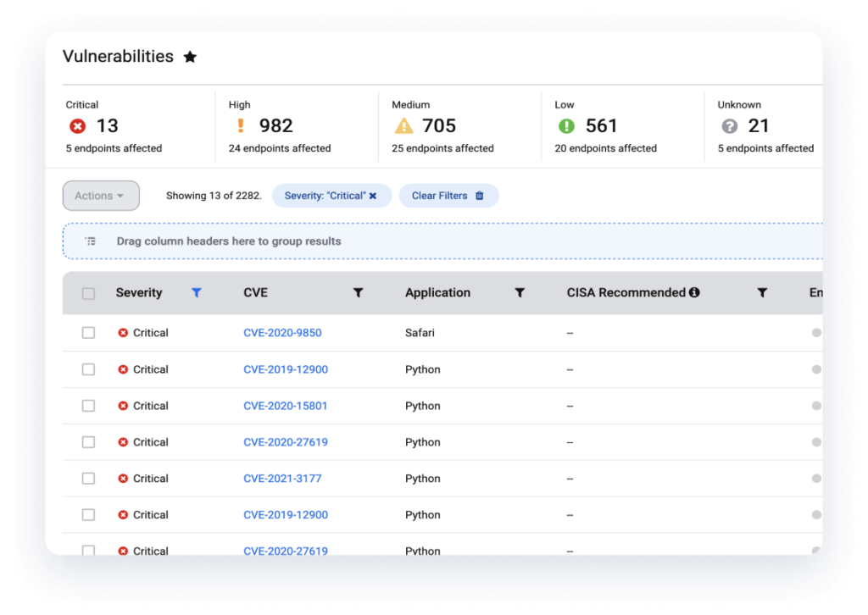
Task: Click the Unknown severity question mark icon
Action: click(729, 126)
